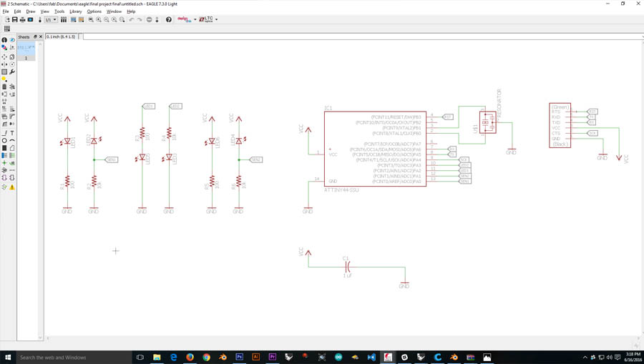Viewport: 644px width, 364px height.
Task: Select the Polygon tool
Action: [x=12, y=148]
